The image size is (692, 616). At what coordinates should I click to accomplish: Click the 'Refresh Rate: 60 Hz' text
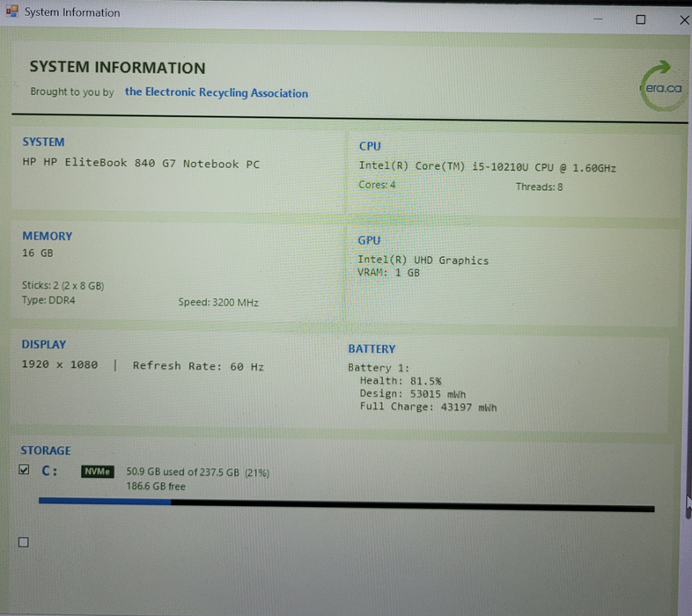coord(198,366)
